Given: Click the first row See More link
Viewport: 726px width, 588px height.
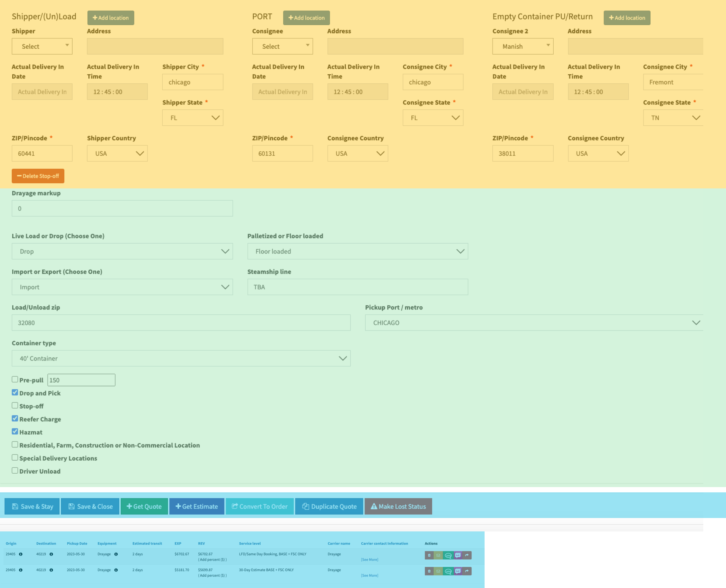Looking at the screenshot, I should click(x=369, y=559).
